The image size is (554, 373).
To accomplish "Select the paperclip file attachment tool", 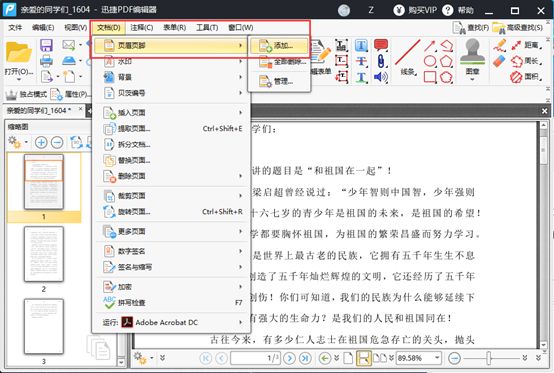I will (x=381, y=61).
